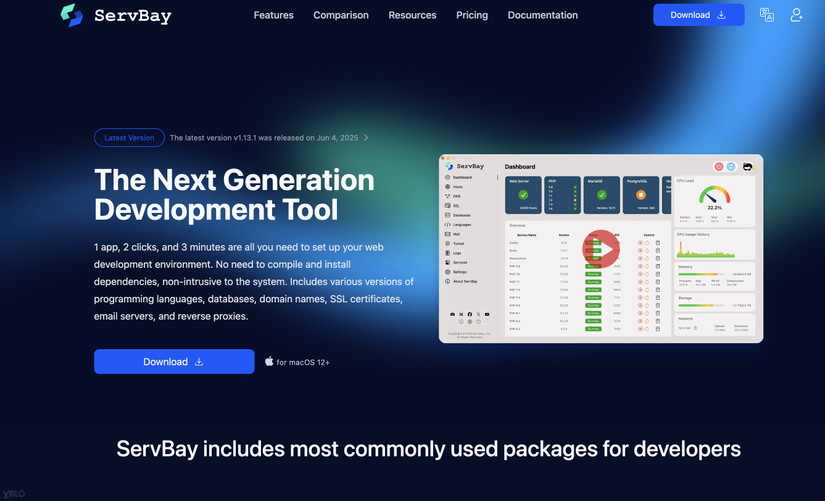Select Hosts in the preview sidebar

pyautogui.click(x=454, y=187)
